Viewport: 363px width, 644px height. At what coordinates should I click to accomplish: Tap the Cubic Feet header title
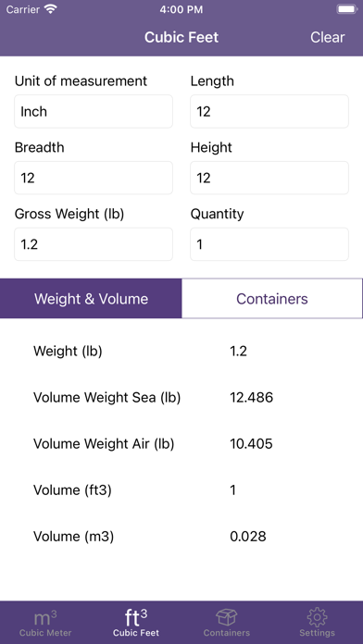pyautogui.click(x=181, y=37)
